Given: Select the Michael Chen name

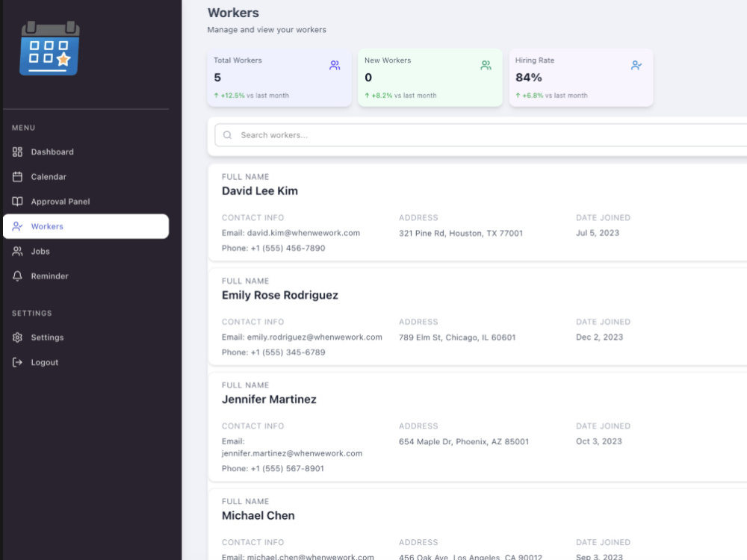Looking at the screenshot, I should pos(258,516).
